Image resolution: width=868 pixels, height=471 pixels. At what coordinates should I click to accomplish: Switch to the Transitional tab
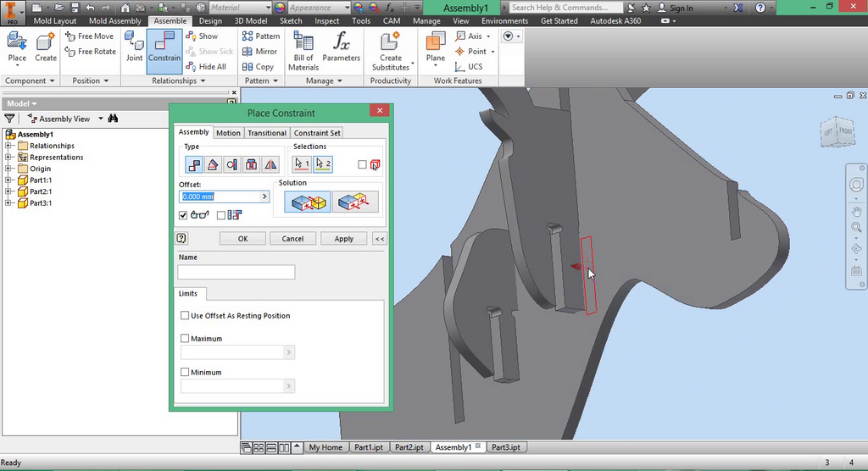tap(267, 133)
